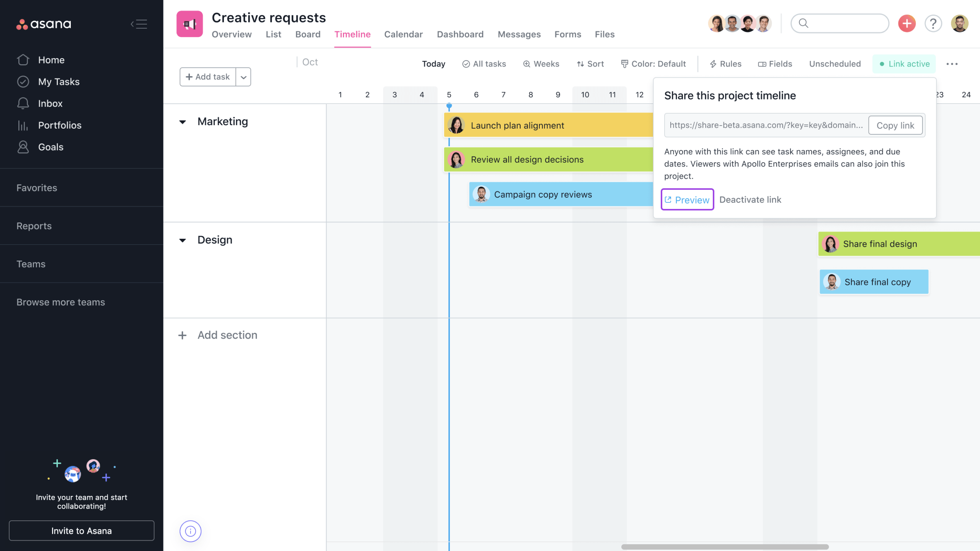Click the Asana logo
This screenshot has width=980, height=551.
[x=43, y=24]
